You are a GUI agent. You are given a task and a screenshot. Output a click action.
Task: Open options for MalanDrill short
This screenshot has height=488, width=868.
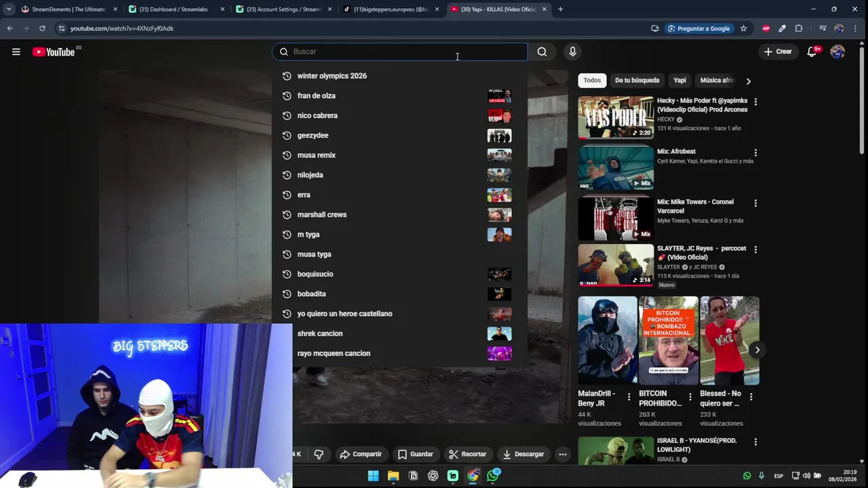629,396
